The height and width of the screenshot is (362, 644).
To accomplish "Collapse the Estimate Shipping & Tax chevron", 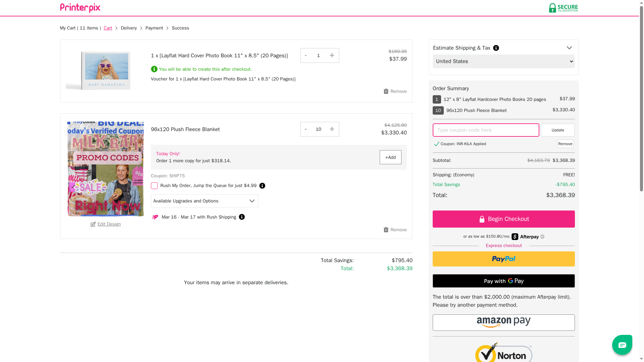I will [x=569, y=48].
